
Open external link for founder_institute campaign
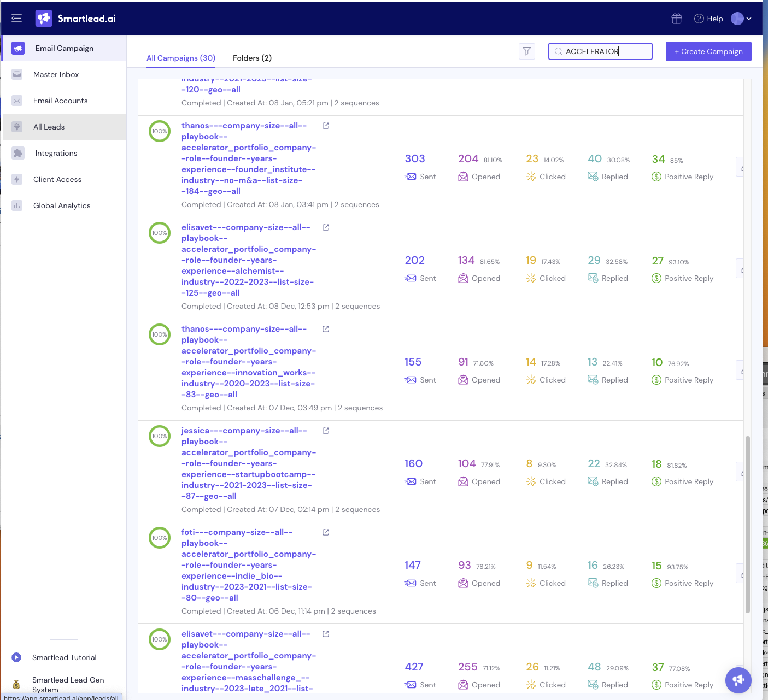[326, 126]
